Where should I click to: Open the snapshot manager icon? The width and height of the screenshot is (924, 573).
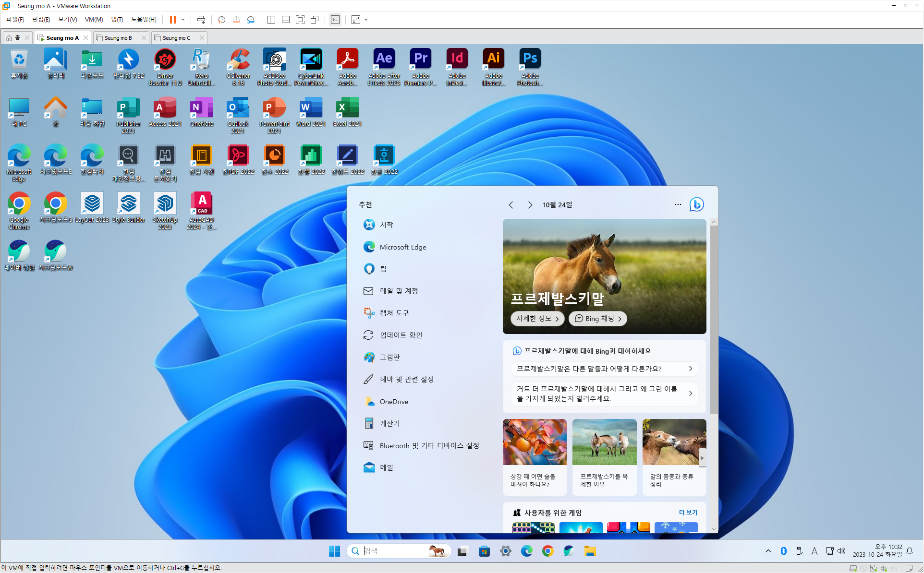click(x=251, y=20)
